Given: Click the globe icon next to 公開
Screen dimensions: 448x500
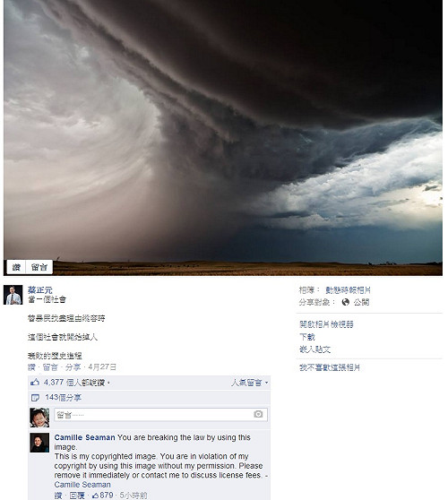Looking at the screenshot, I should (x=345, y=302).
